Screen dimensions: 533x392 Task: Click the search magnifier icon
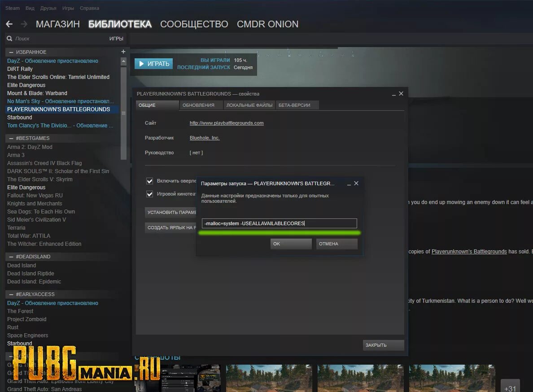[9, 39]
